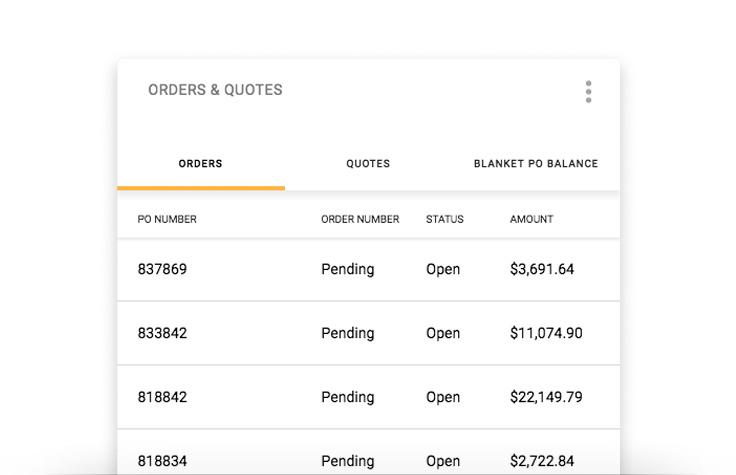The image size is (736, 475).
Task: Click the $3,691.64 amount cell
Action: tap(542, 269)
